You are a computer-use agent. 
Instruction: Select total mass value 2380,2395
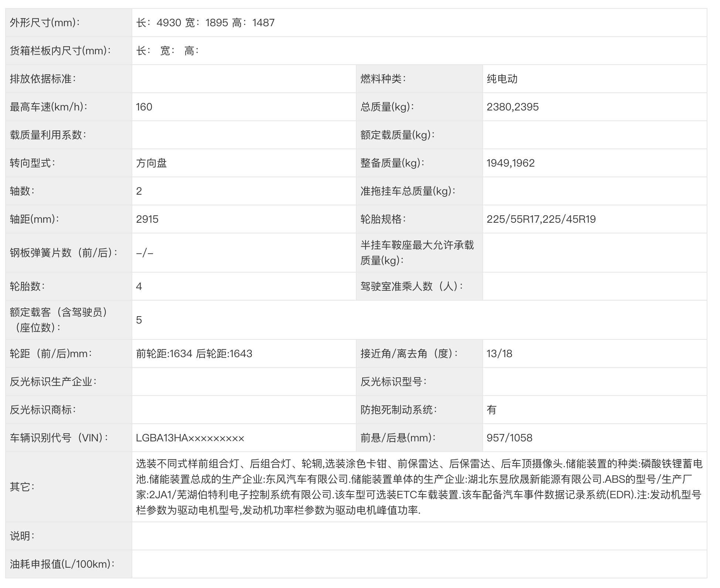[512, 107]
